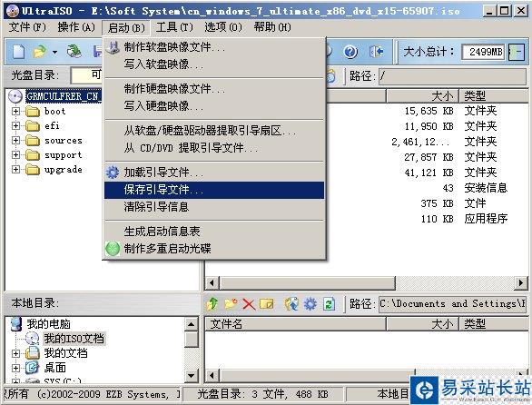This screenshot has height=405, width=532.
Task: Open the 工具(T) menu
Action: coord(174,27)
